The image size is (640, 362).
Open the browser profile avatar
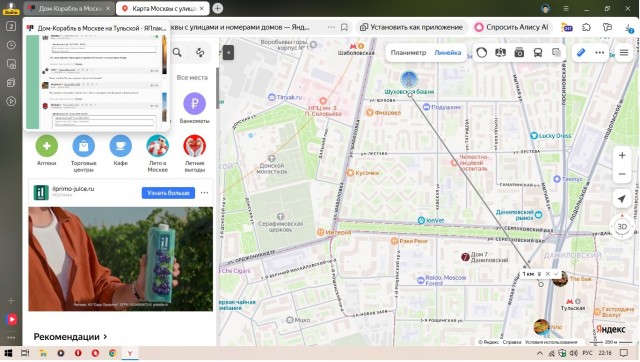545,8
